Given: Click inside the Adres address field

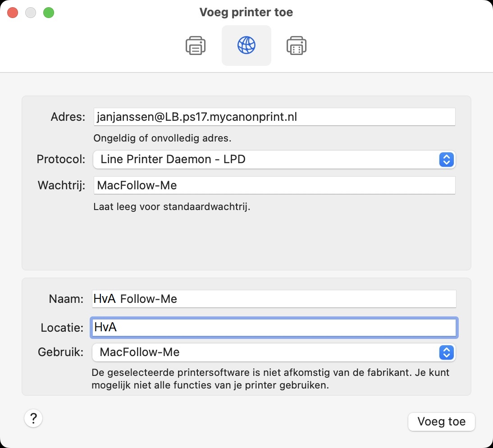Looking at the screenshot, I should 274,116.
